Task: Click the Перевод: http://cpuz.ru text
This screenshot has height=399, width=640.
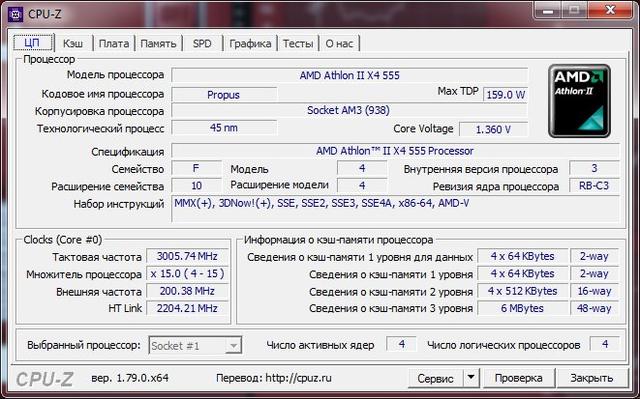Action: tap(274, 378)
